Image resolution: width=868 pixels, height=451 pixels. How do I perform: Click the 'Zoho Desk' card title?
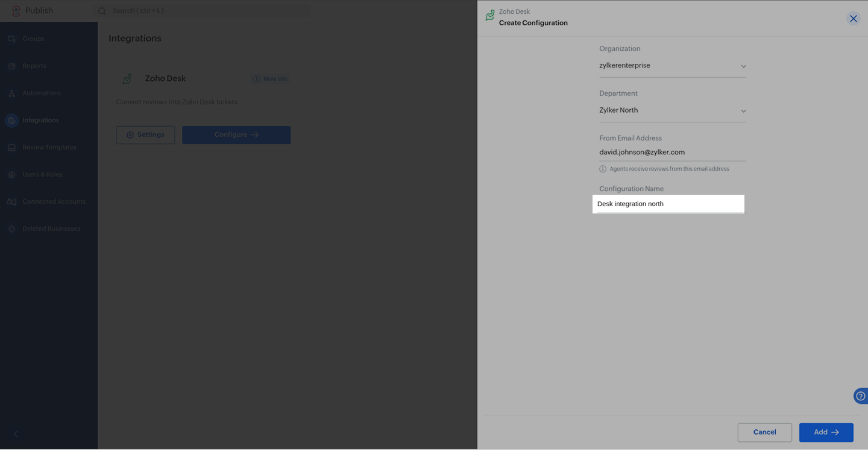pos(165,78)
